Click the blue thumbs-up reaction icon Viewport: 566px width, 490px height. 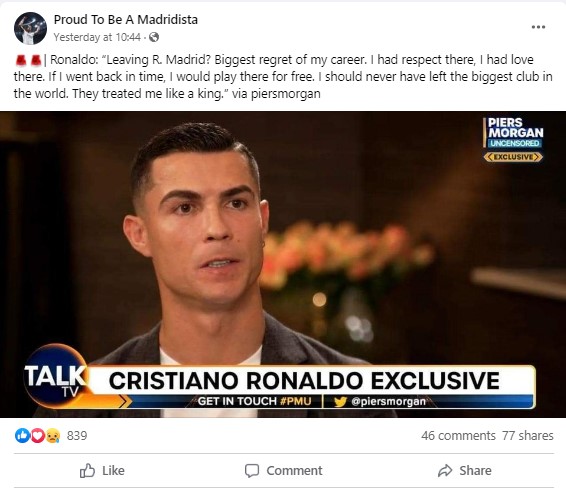[x=21, y=436]
